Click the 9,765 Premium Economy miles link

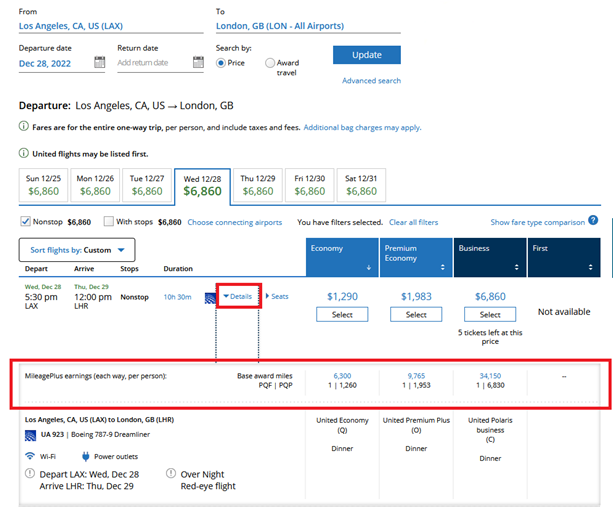pyautogui.click(x=416, y=376)
